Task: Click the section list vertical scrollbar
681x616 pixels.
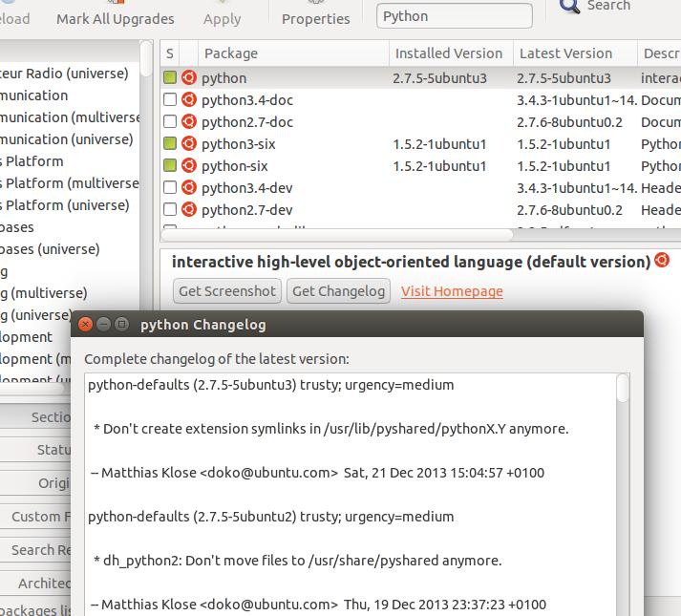Action: click(146, 57)
